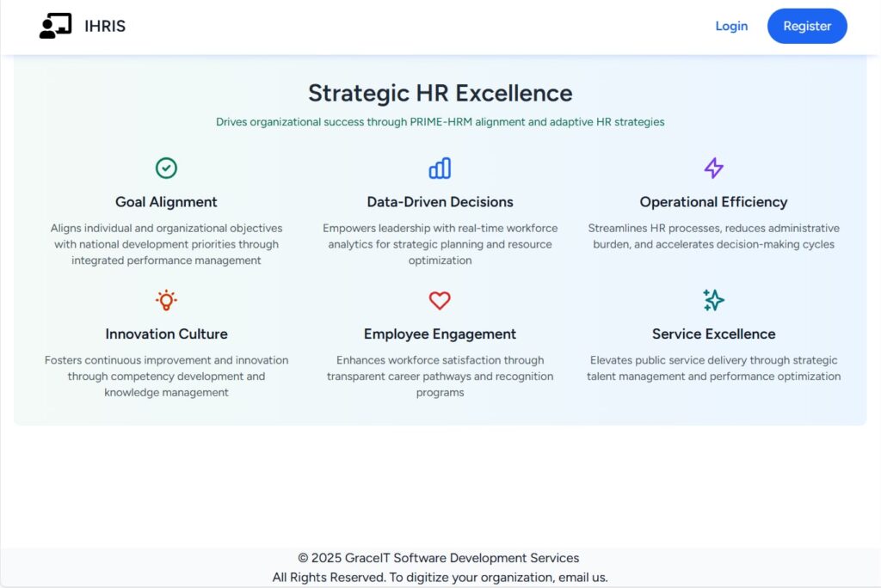This screenshot has width=881, height=588.
Task: Click the Streamlines HR processes description
Action: coord(713,236)
